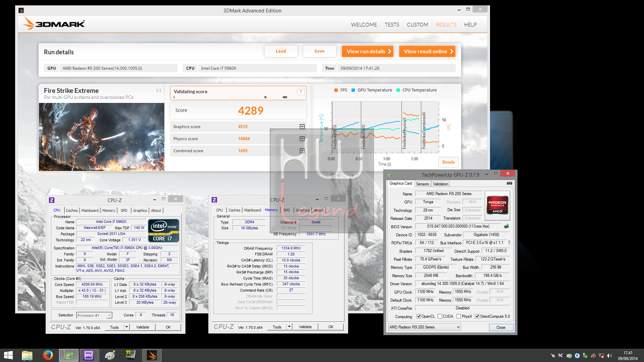Click the GPU-Z title bar icon

tap(389, 175)
